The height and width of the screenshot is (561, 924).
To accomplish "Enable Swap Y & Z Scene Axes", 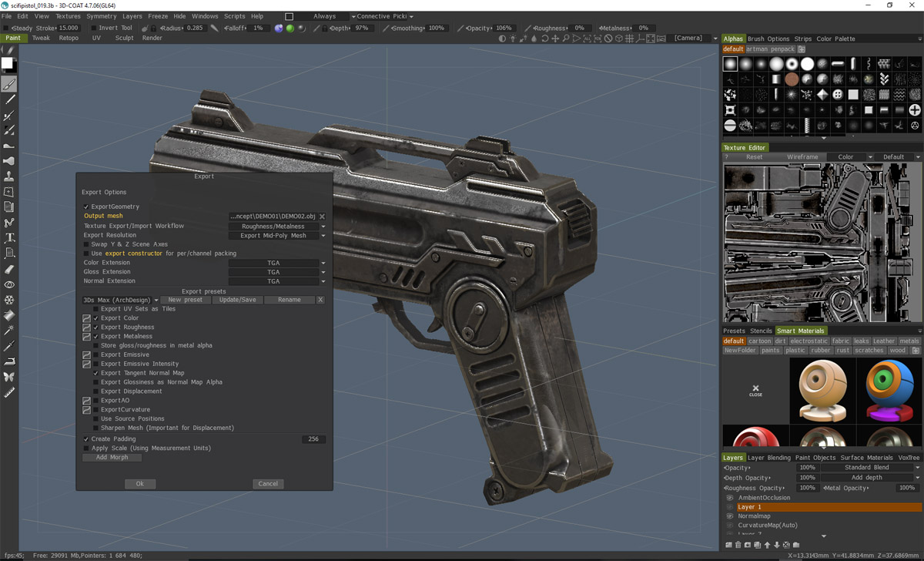I will click(86, 244).
